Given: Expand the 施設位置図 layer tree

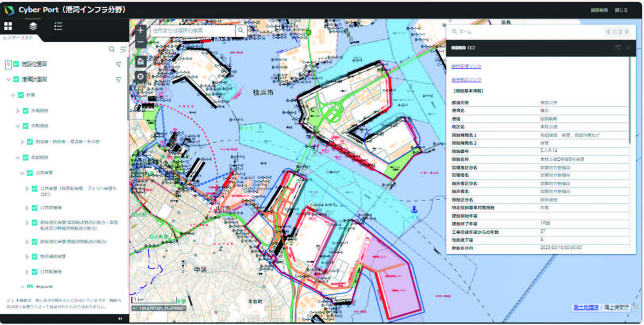Looking at the screenshot, I should pos(8,64).
